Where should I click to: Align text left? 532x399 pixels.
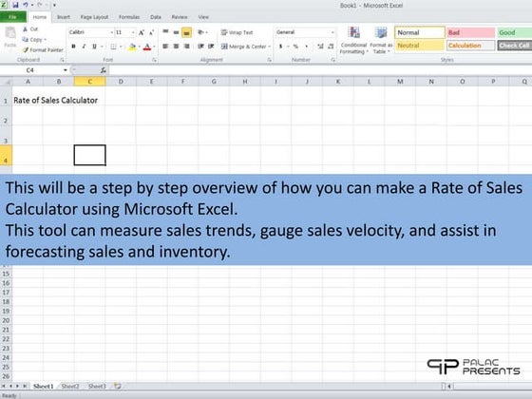tap(165, 47)
